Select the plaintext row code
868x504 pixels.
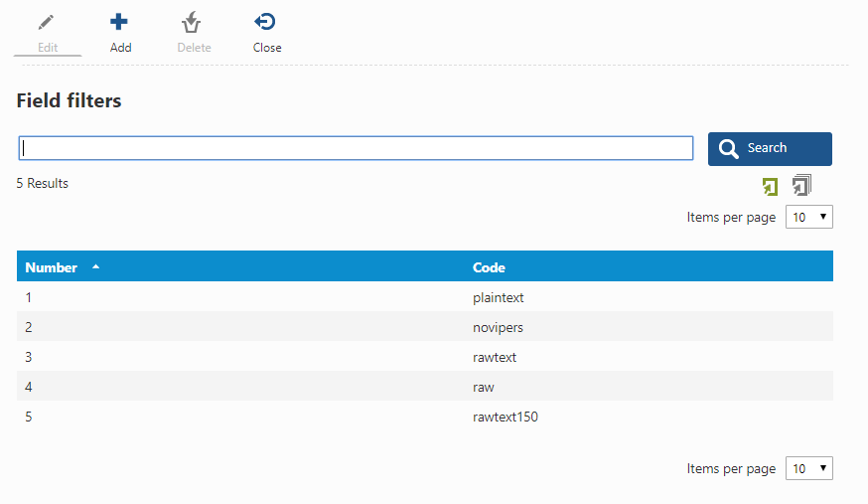click(x=499, y=297)
